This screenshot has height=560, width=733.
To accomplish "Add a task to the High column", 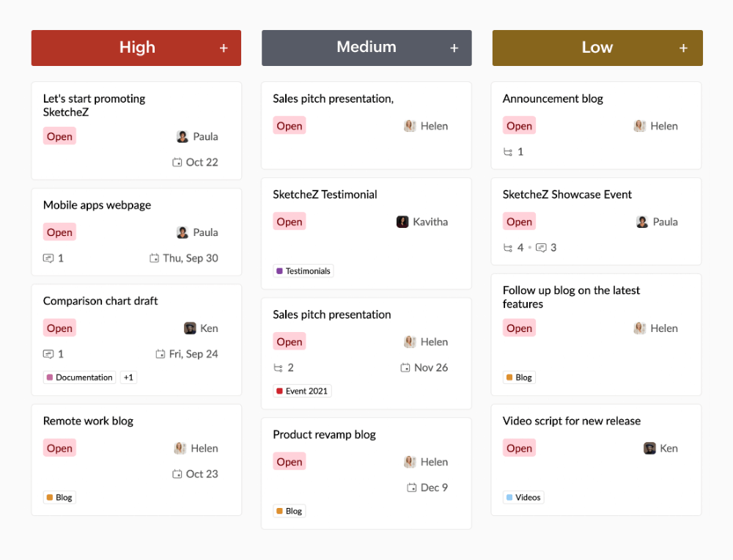I will pyautogui.click(x=224, y=47).
